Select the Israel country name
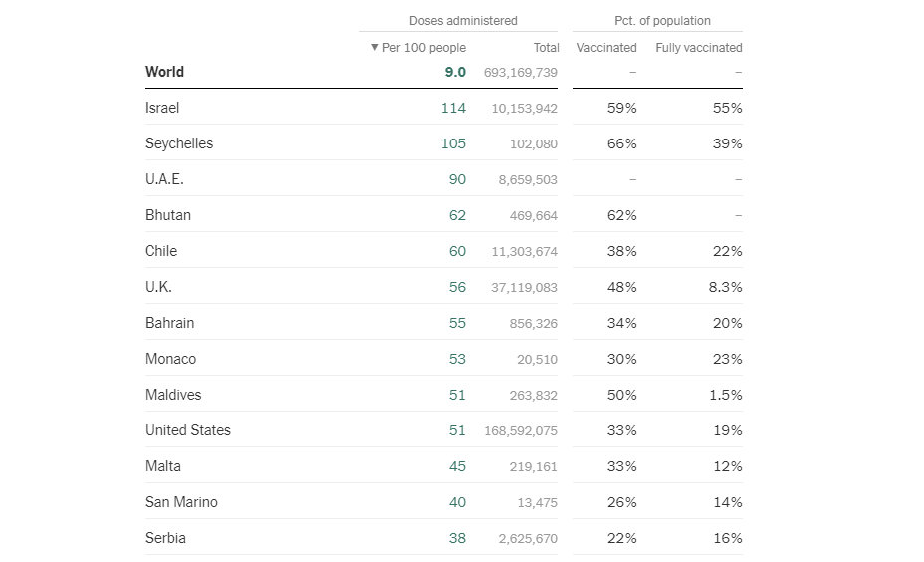Image resolution: width=924 pixels, height=562 pixels. [162, 108]
